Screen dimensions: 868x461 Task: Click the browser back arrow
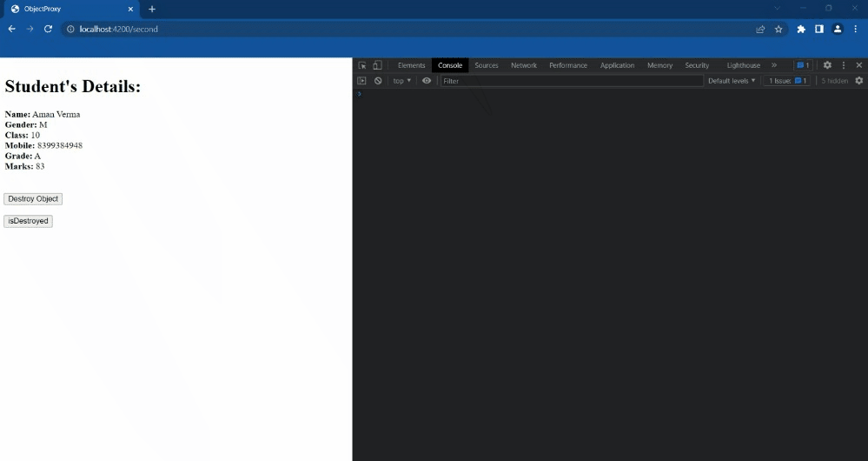coord(11,29)
